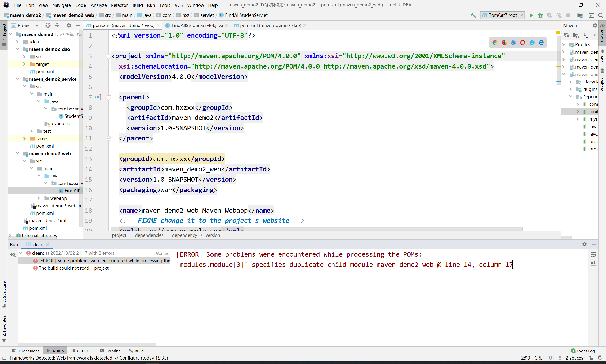Toggle the 2: Favorites tool window stripe

point(4,329)
